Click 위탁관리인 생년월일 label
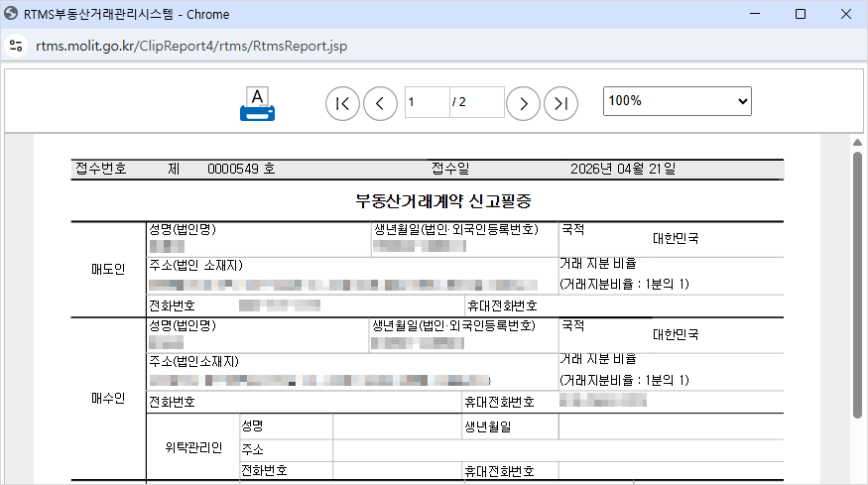 pyautogui.click(x=488, y=426)
